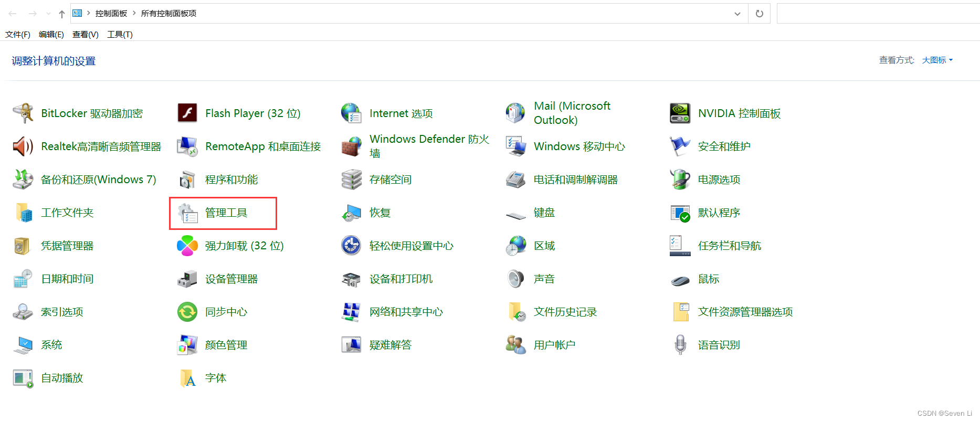This screenshot has height=421, width=980.
Task: Expand the chevron after 控制面板 breadcrumb
Action: pos(134,13)
